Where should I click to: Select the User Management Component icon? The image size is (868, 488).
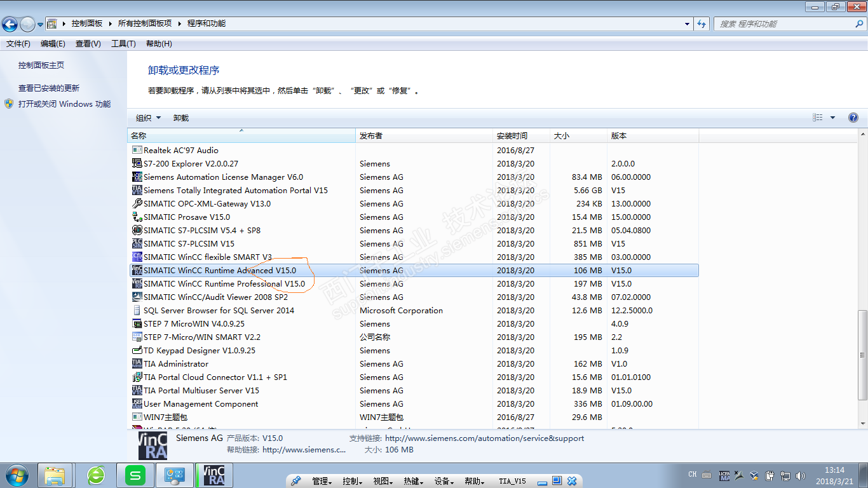137,404
